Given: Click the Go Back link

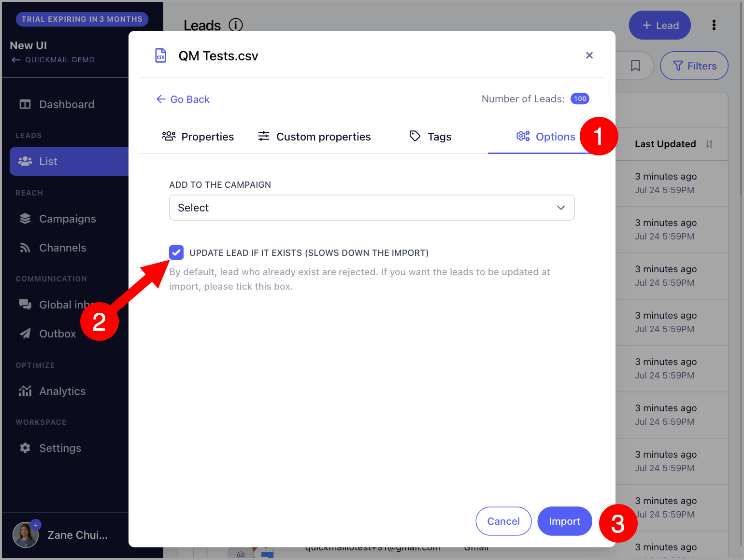Looking at the screenshot, I should point(183,99).
